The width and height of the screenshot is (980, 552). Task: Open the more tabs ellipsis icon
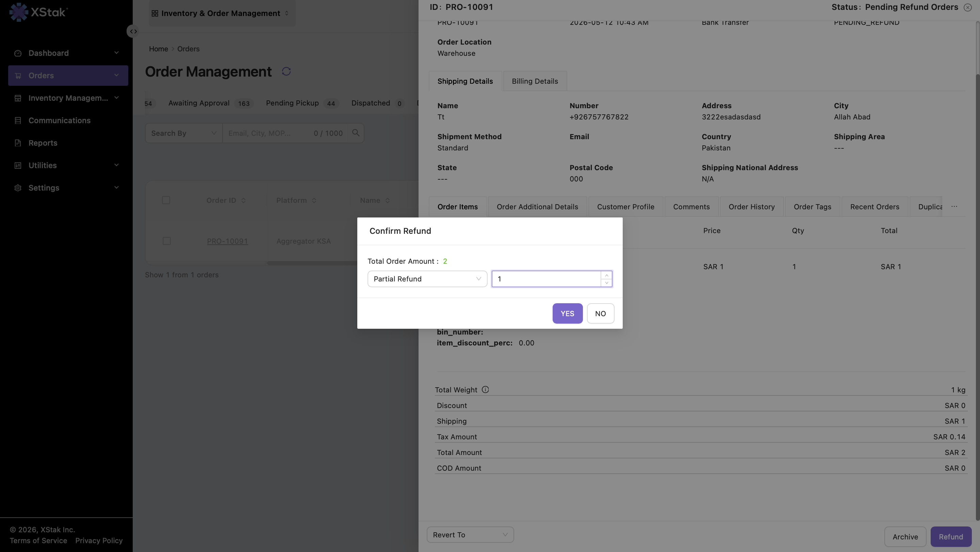click(x=954, y=207)
